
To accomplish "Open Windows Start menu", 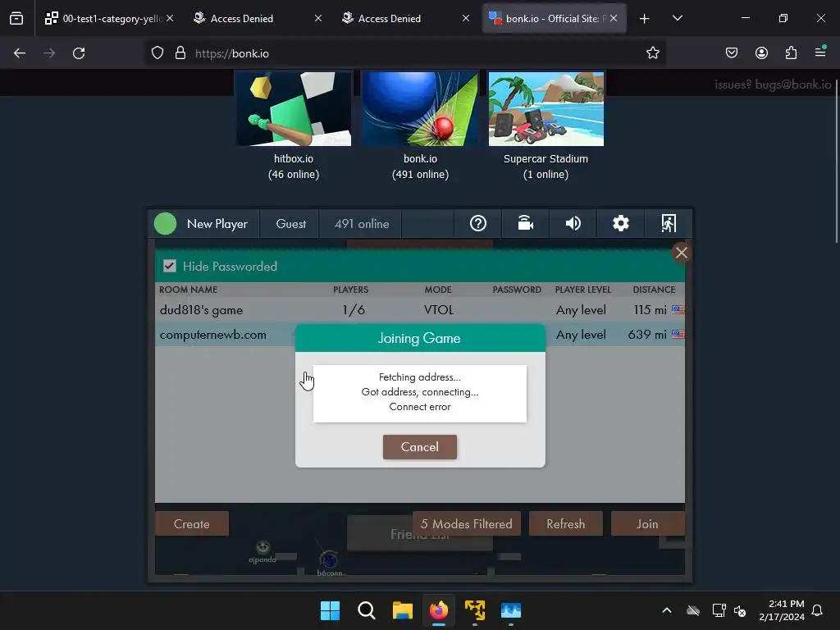I will [x=330, y=610].
